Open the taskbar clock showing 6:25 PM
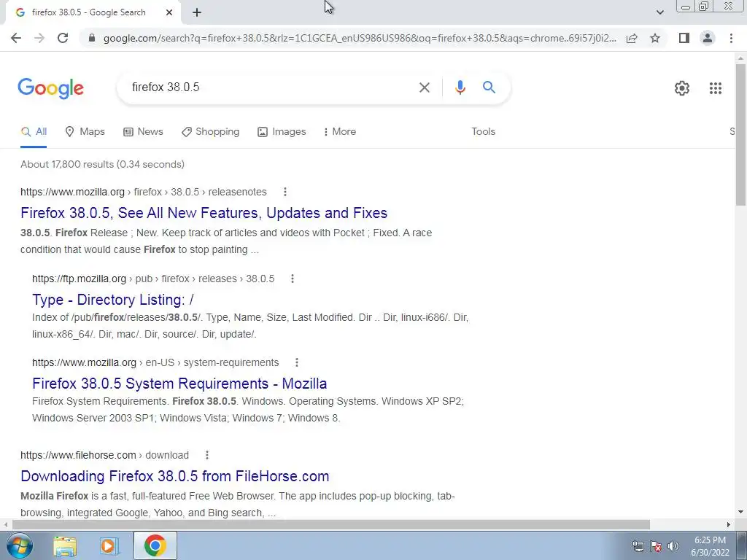 coord(710,546)
